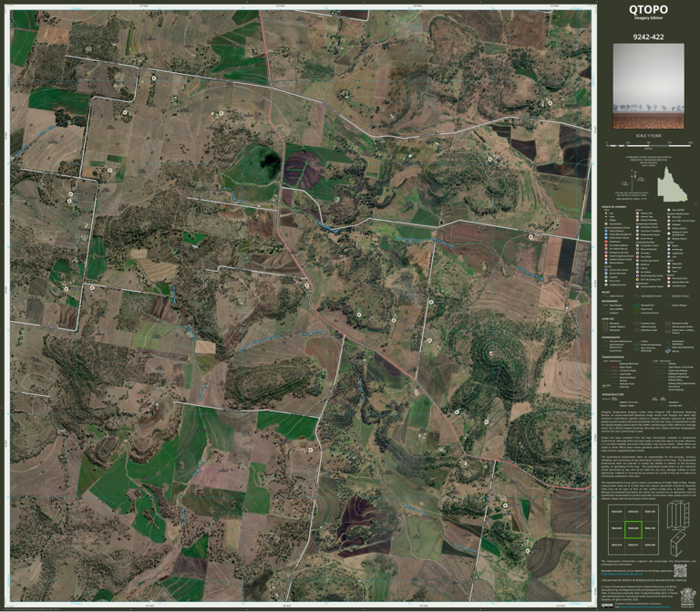Screen dimensions: 700x612
Task: Click the QTOPO title heading
Action: point(648,9)
